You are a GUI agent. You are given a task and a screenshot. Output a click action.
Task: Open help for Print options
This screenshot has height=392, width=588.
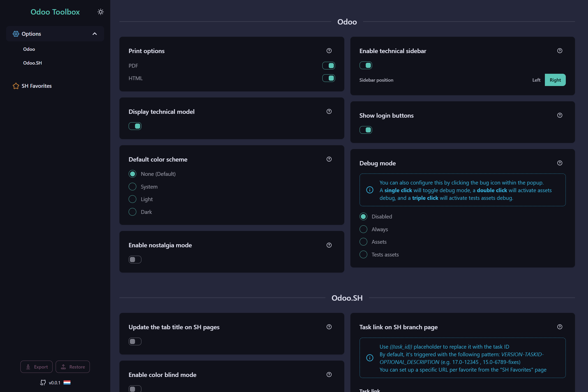329,51
